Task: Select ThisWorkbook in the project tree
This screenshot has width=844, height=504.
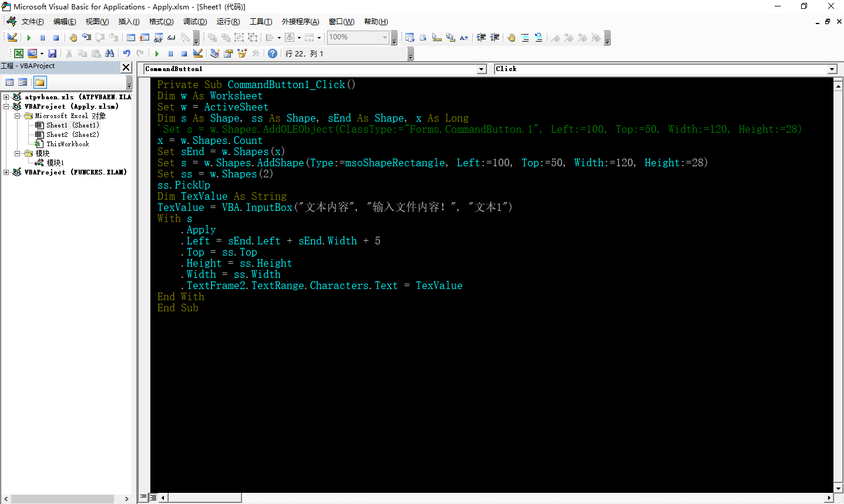Action: point(68,144)
